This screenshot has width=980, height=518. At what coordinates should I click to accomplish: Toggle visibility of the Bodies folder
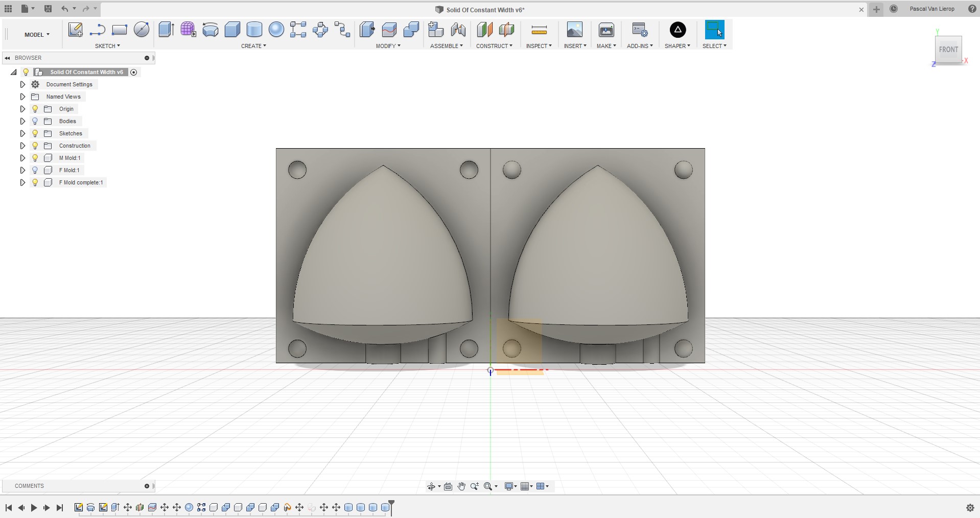[x=35, y=121]
